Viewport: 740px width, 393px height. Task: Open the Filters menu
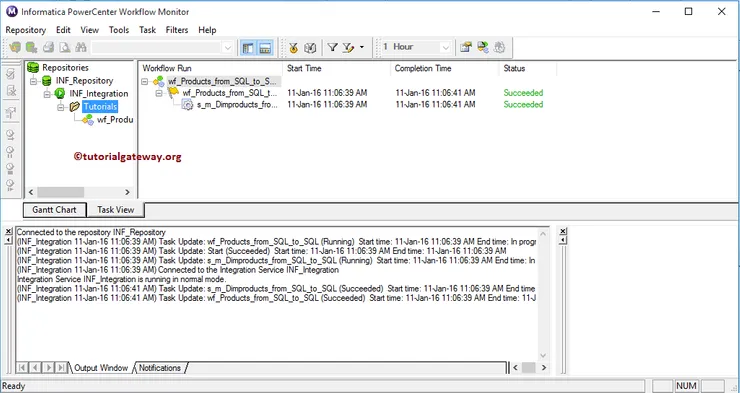[x=177, y=30]
